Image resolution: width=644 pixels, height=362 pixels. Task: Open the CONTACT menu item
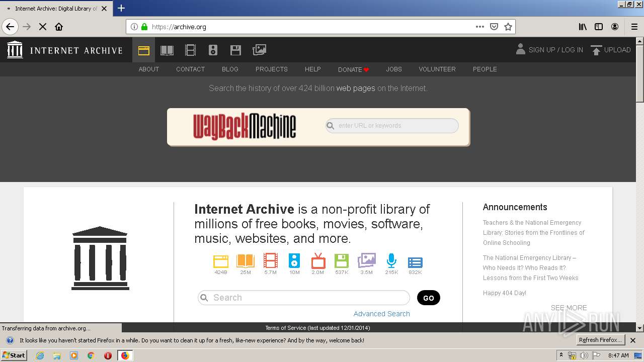(x=190, y=69)
